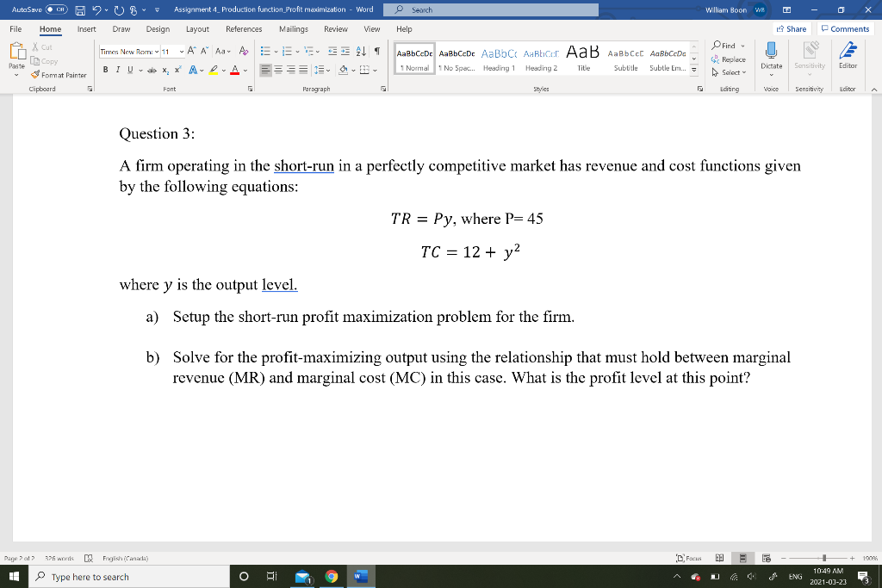Image resolution: width=882 pixels, height=588 pixels.
Task: Open the Insert tab
Action: pos(87,29)
